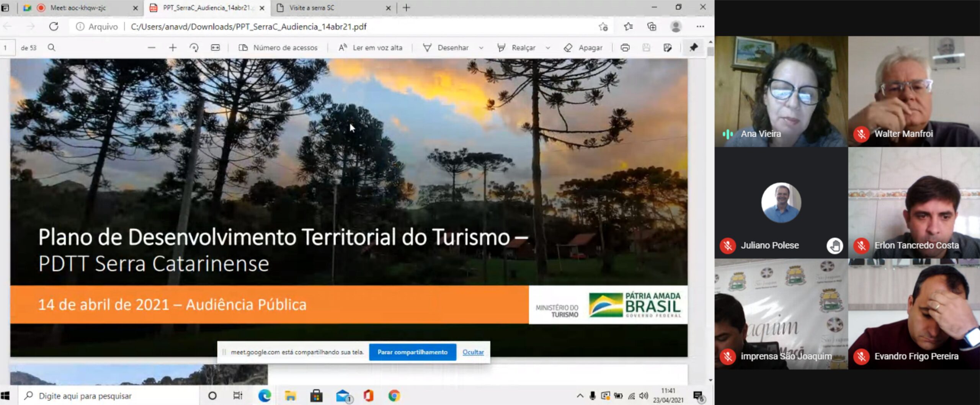Click the Windows search box
980x405 pixels.
coord(109,396)
